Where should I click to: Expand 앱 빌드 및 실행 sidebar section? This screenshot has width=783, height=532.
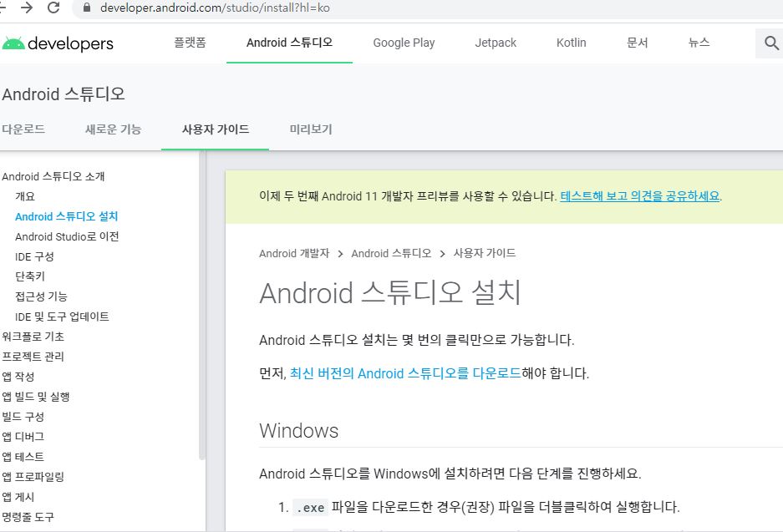tap(35, 396)
